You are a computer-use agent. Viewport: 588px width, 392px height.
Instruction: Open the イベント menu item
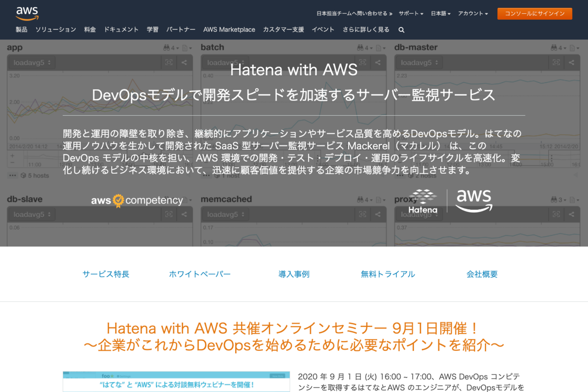323,29
